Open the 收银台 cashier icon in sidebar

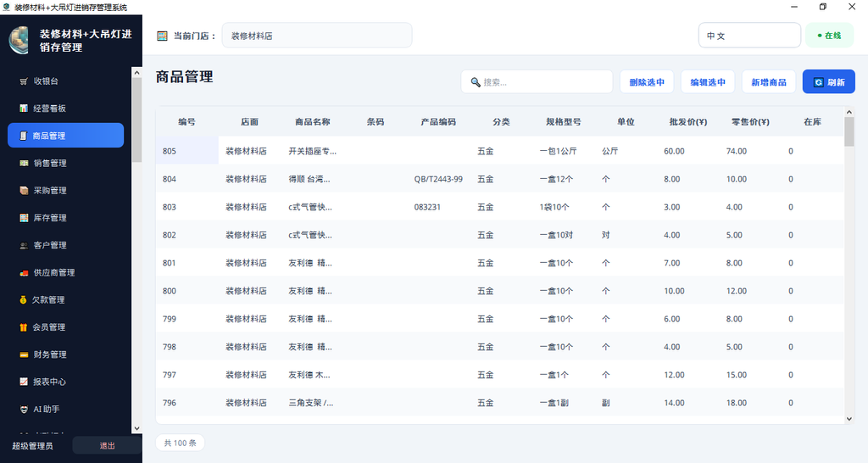(24, 81)
